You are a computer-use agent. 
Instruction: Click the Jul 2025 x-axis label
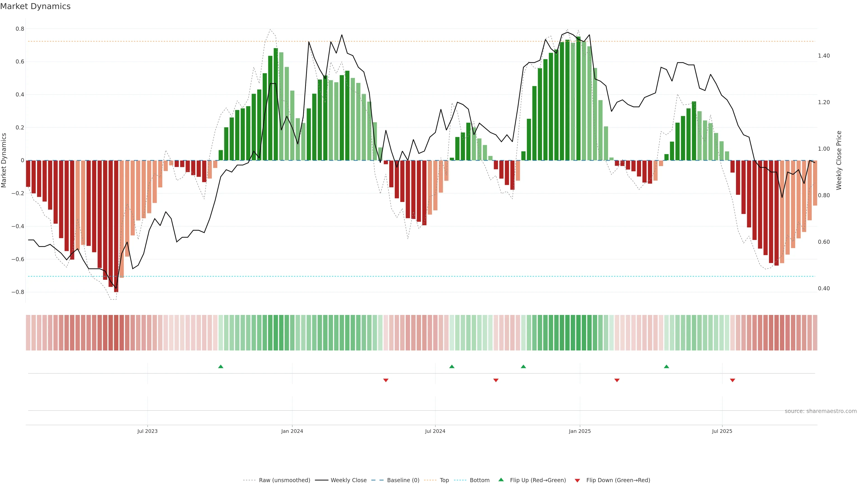(722, 431)
